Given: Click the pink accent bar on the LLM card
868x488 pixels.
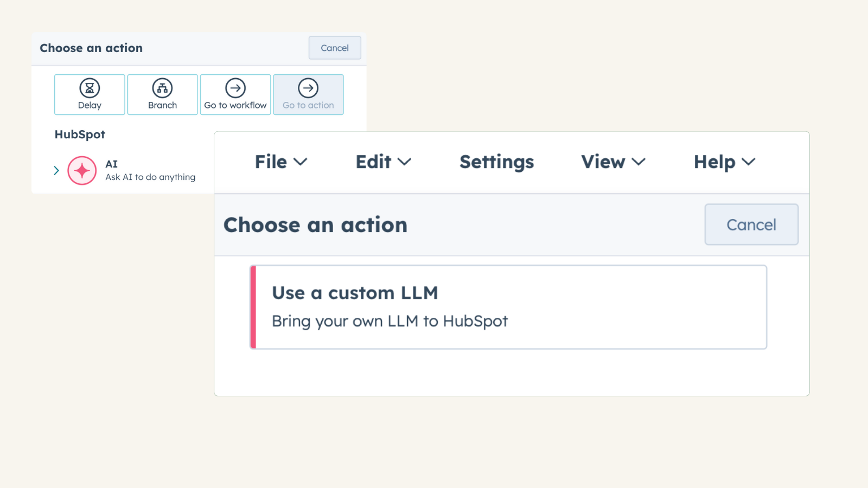Looking at the screenshot, I should (253, 307).
